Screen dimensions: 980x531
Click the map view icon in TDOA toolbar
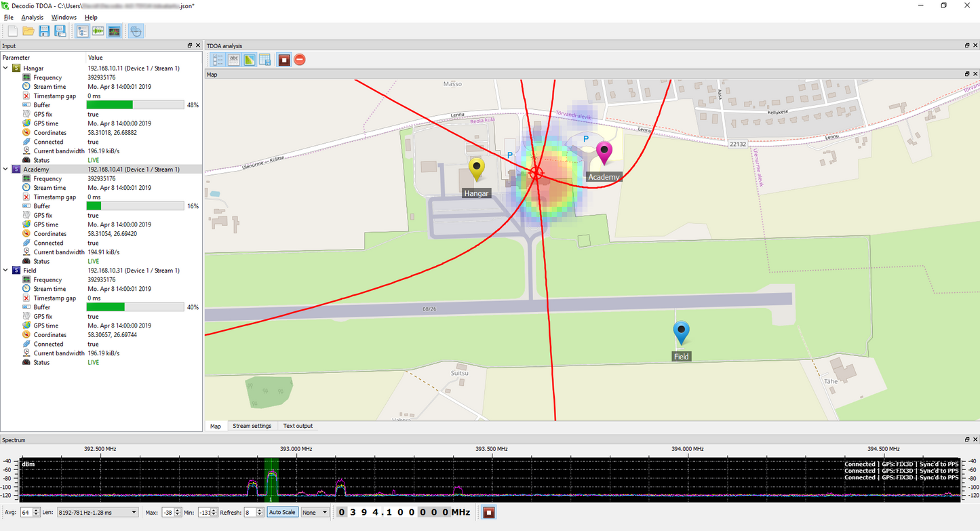(250, 59)
